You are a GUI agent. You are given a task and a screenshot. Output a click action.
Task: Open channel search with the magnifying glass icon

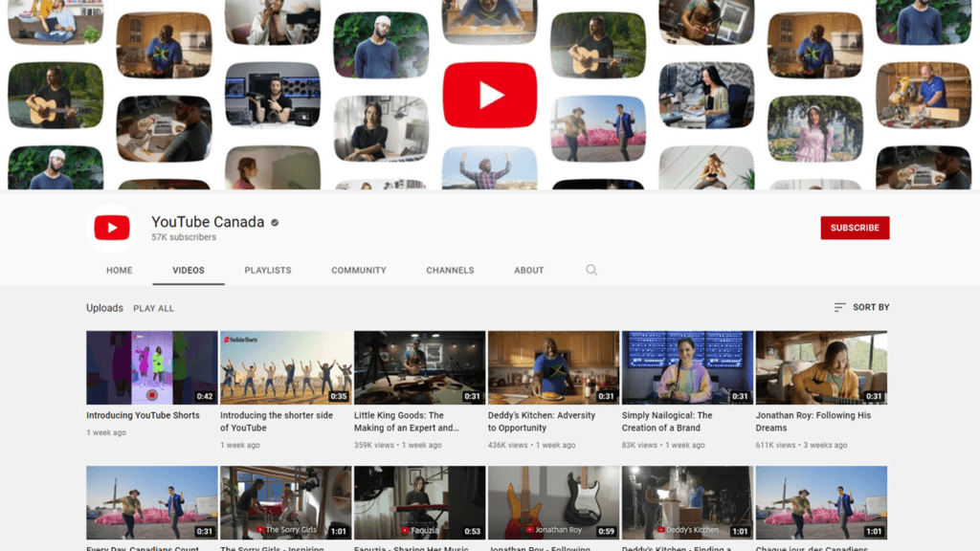591,270
